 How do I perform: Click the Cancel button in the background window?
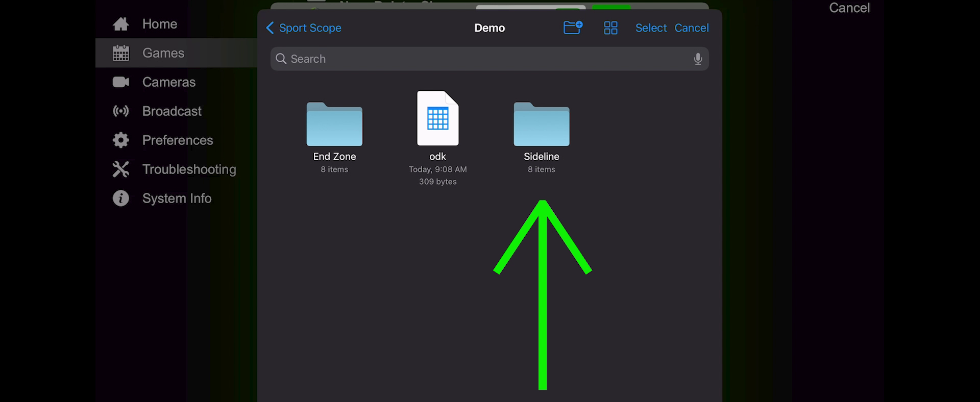pos(849,8)
